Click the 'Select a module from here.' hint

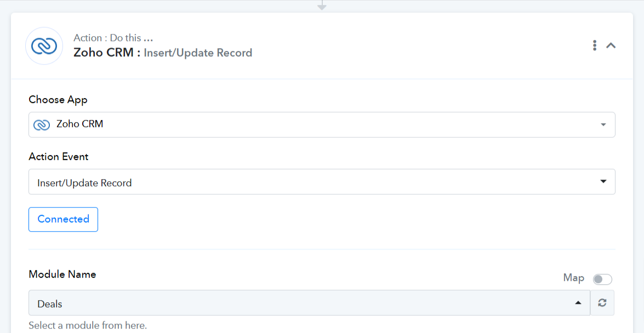pos(88,326)
